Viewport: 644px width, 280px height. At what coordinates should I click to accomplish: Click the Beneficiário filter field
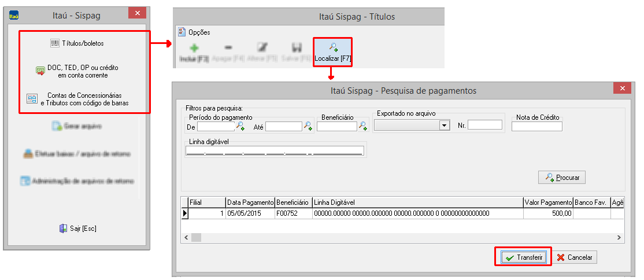coord(337,127)
